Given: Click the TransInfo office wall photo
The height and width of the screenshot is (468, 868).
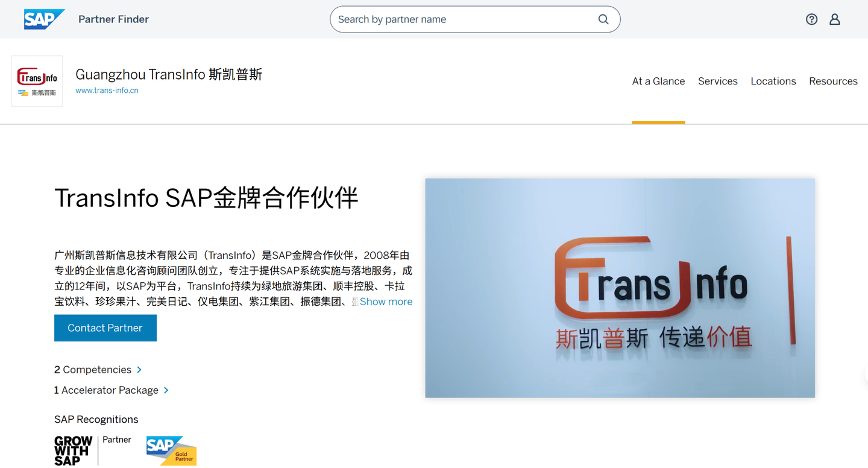Looking at the screenshot, I should pyautogui.click(x=620, y=288).
